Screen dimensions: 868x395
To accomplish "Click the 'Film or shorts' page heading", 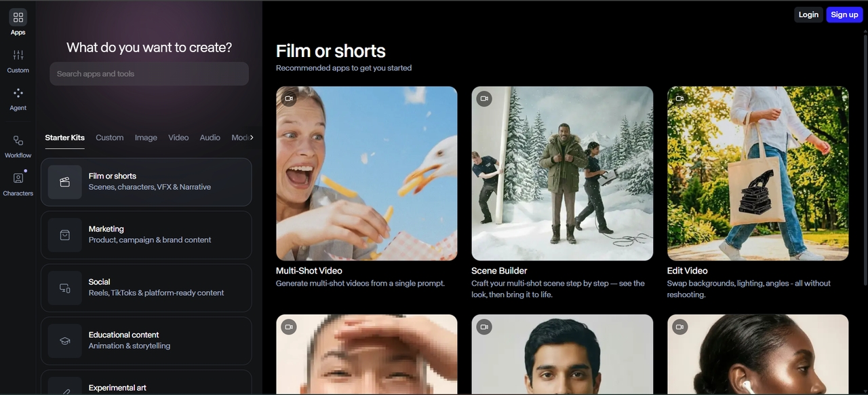I will [x=330, y=51].
